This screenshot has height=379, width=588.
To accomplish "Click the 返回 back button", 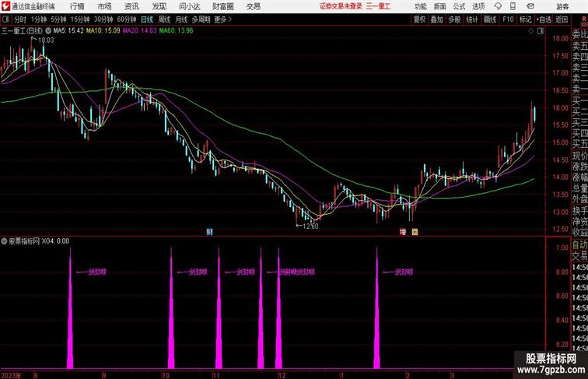I will point(562,19).
